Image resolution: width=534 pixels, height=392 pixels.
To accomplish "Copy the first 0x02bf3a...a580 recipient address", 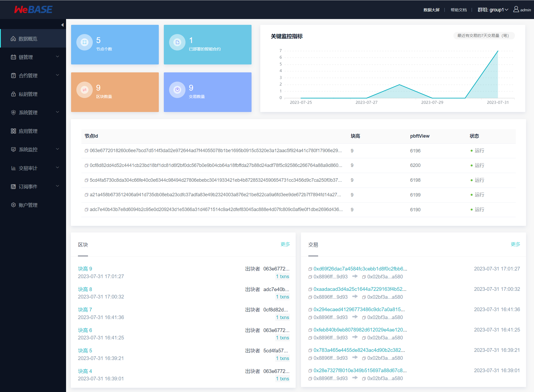I will pos(364,277).
